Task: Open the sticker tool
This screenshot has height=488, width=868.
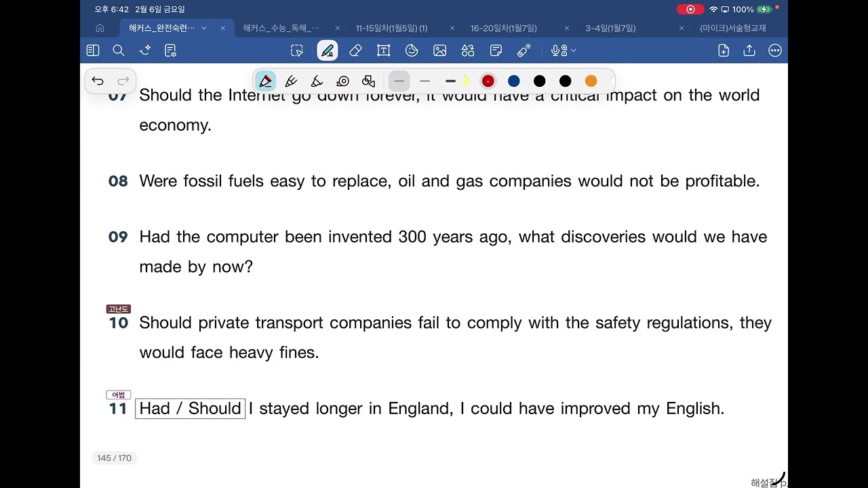Action: [x=412, y=51]
